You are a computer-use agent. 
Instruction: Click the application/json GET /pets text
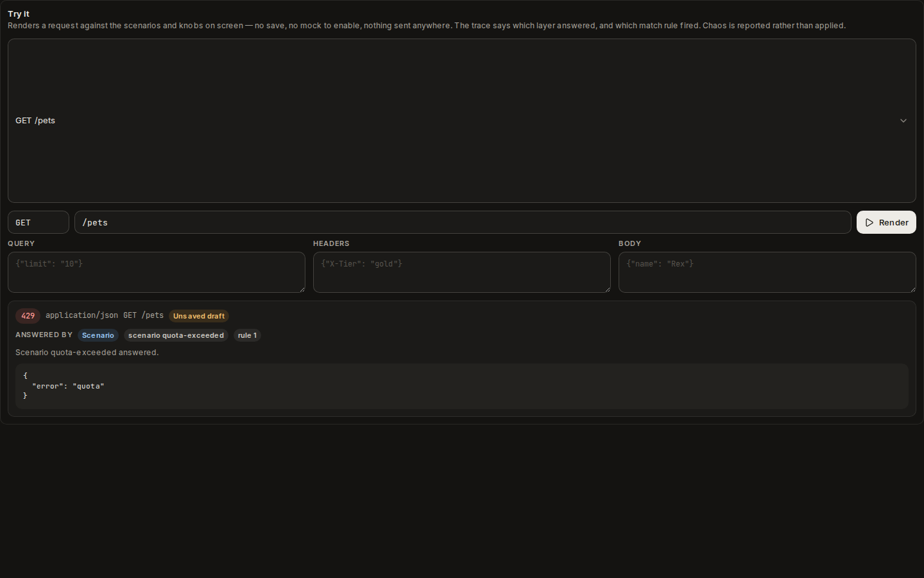tap(105, 315)
